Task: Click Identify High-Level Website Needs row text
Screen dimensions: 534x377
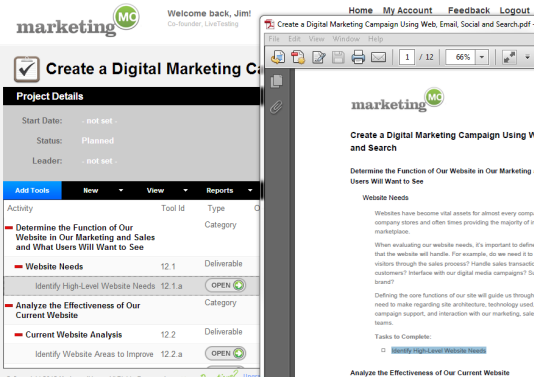Action: [x=95, y=286]
